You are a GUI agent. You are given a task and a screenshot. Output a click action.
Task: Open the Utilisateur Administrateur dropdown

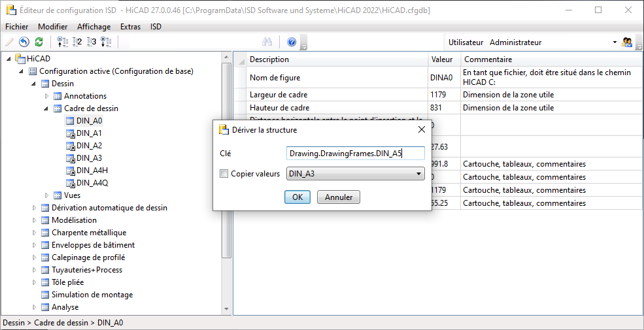(615, 42)
